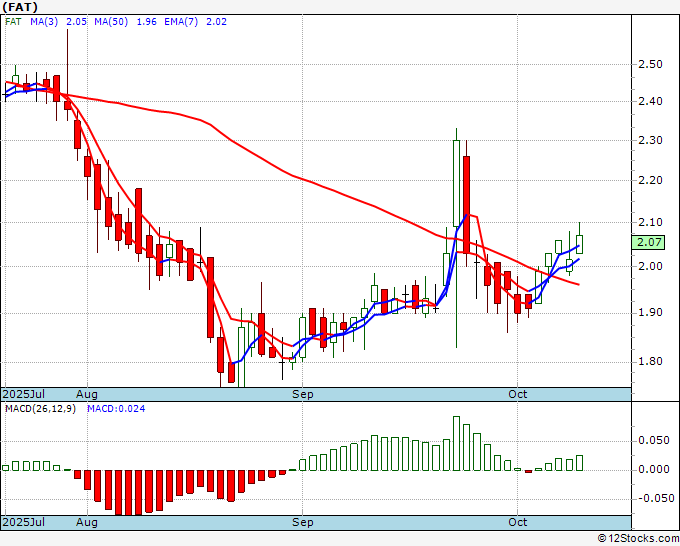
Task: Select the EMA(7) legend label
Action: click(181, 22)
